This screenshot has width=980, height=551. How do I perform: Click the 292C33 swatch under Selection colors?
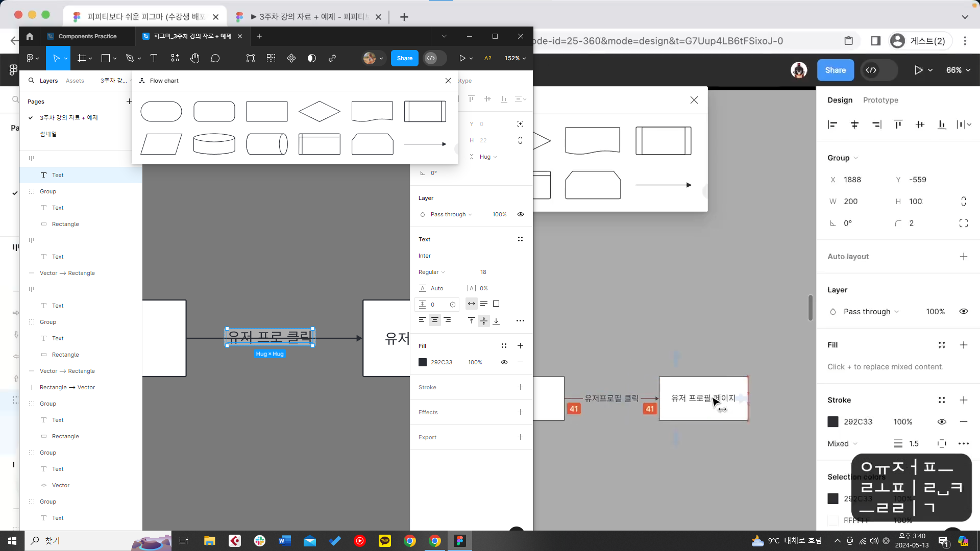pyautogui.click(x=833, y=499)
